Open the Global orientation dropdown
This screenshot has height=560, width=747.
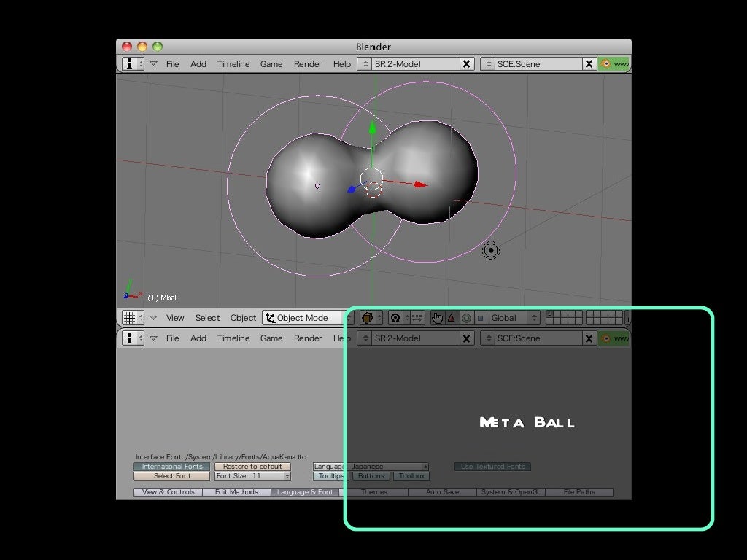[x=514, y=318]
